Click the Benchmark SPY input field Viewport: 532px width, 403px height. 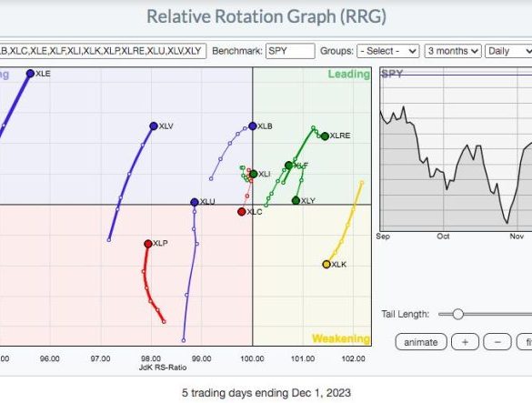click(290, 51)
